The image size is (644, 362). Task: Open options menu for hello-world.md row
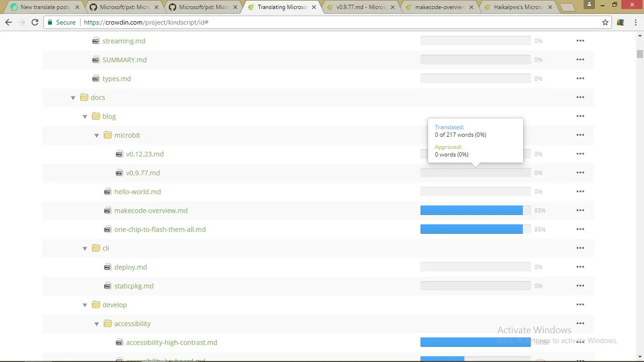580,192
